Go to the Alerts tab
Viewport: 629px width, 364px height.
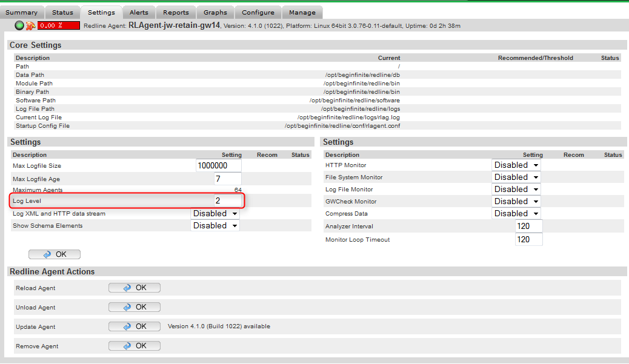pyautogui.click(x=139, y=13)
